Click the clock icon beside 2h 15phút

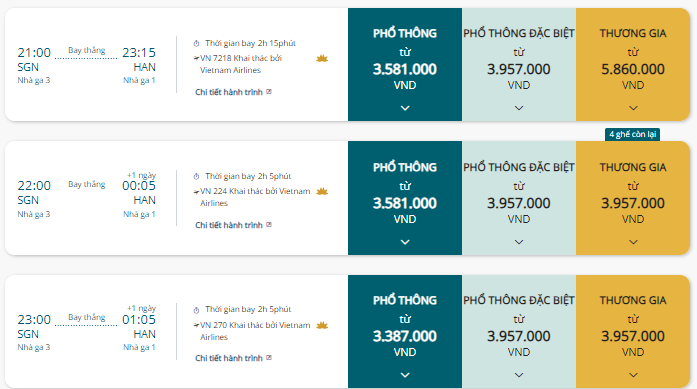pyautogui.click(x=196, y=44)
